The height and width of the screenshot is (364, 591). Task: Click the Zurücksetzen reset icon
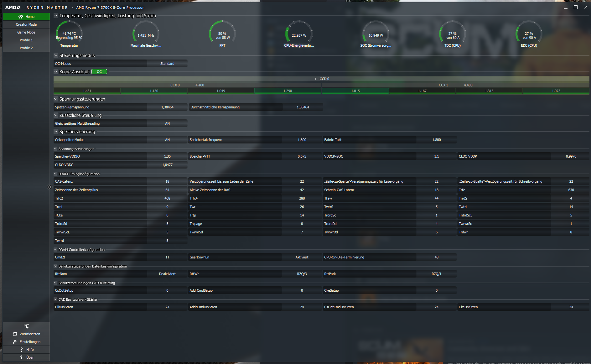point(15,334)
